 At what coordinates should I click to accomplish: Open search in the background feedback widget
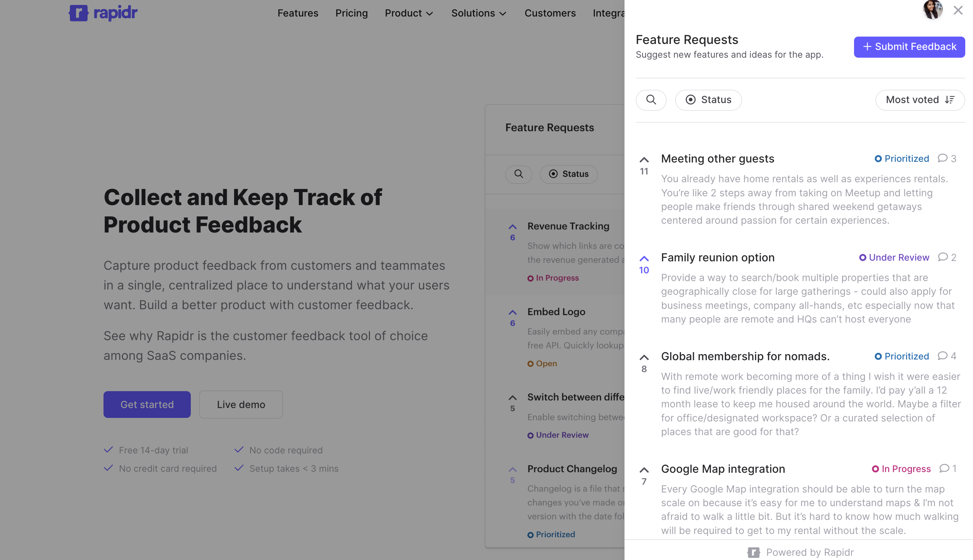pos(519,174)
